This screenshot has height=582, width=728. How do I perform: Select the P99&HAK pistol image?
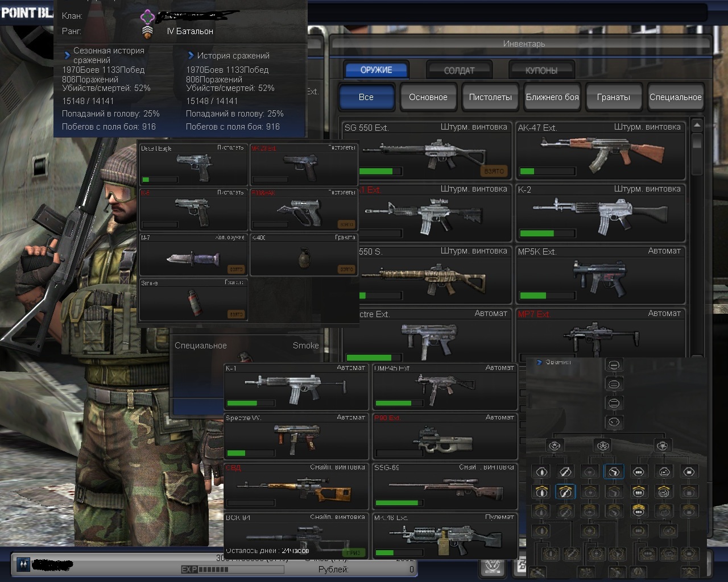point(299,212)
